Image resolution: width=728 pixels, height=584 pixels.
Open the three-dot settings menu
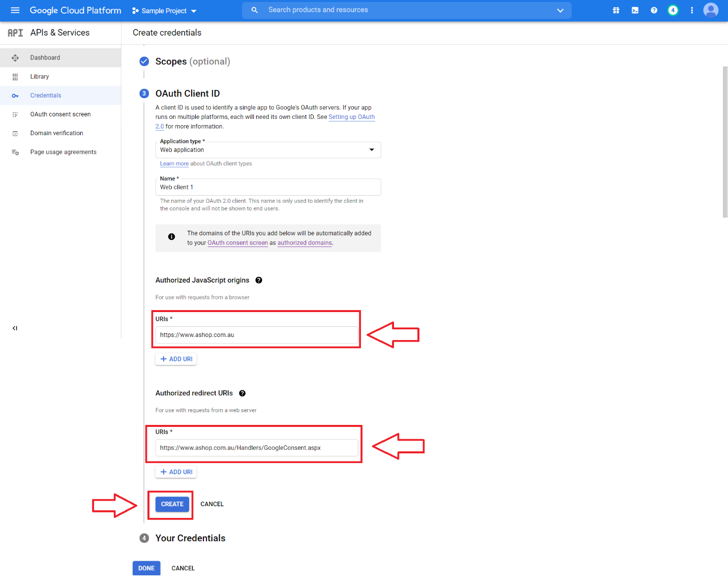point(692,10)
